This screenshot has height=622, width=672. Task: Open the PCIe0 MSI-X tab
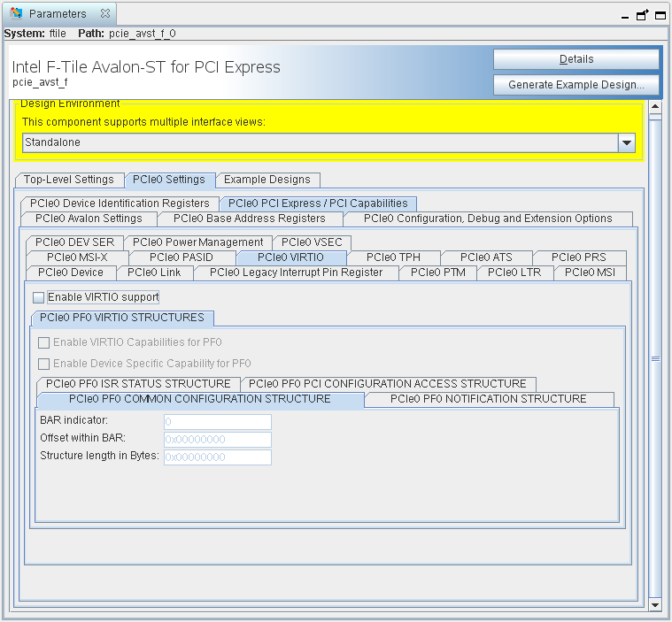(77, 257)
